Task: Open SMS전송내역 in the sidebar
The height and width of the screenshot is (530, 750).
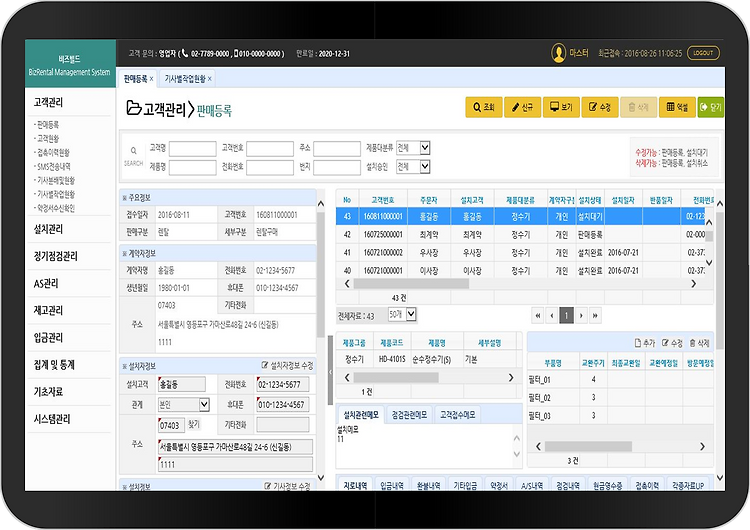Action: tap(53, 166)
